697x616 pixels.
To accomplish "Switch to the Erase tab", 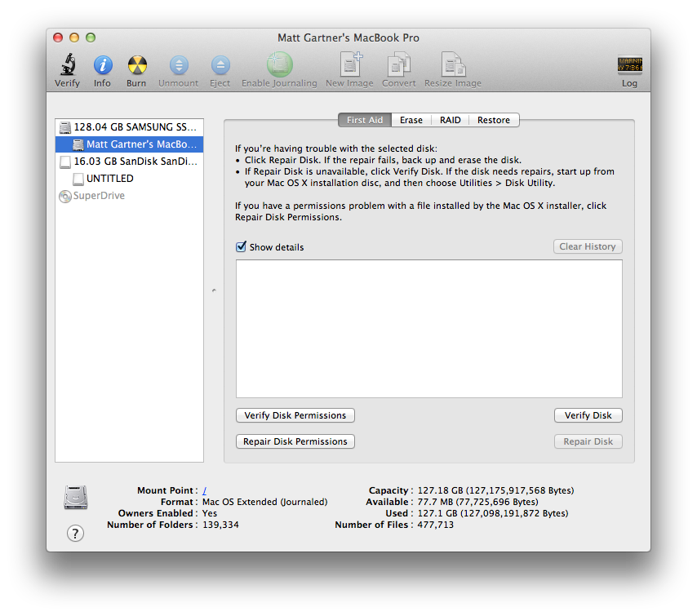I will (411, 120).
